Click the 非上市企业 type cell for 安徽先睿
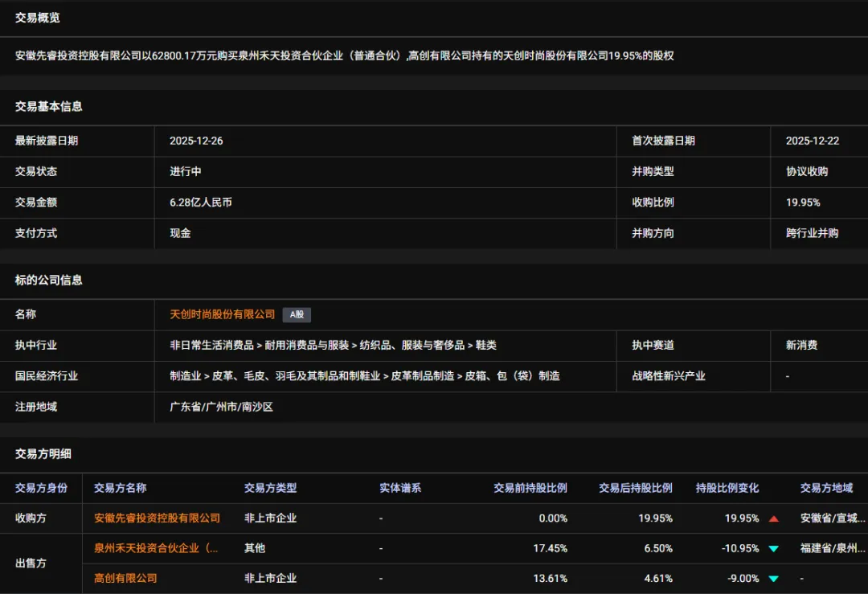868x594 pixels. (271, 518)
